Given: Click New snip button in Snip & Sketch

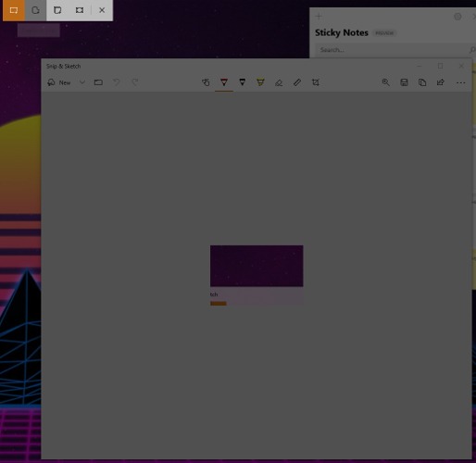Looking at the screenshot, I should (x=59, y=82).
